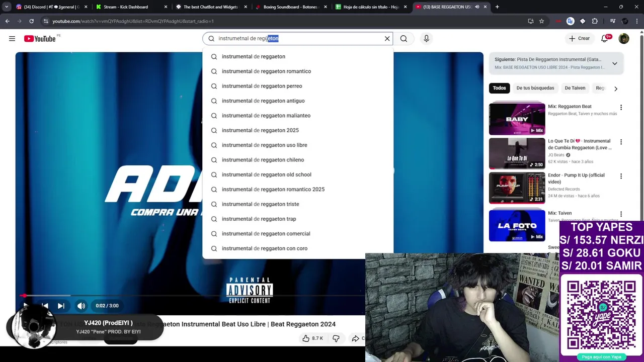Expand the Siguiente playlist panel chevron
This screenshot has width=644, height=362.
(614, 63)
